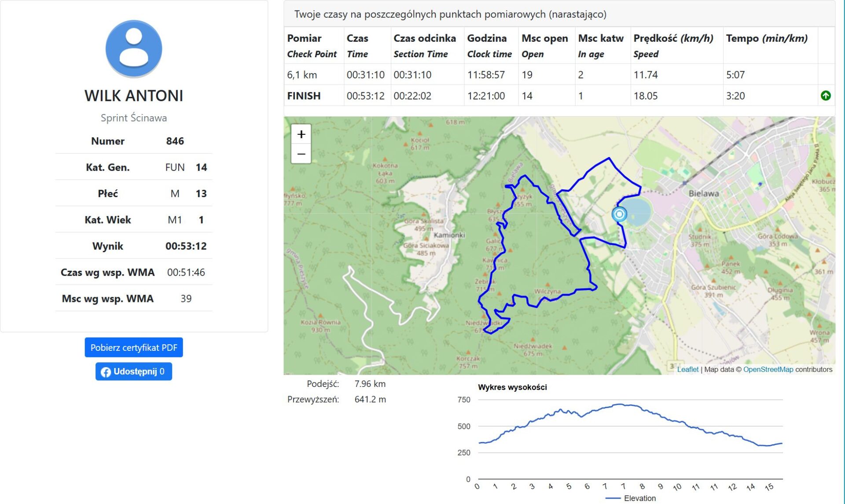Open the OpenStreetMap contributors link
The height and width of the screenshot is (504, 845).
coord(768,370)
